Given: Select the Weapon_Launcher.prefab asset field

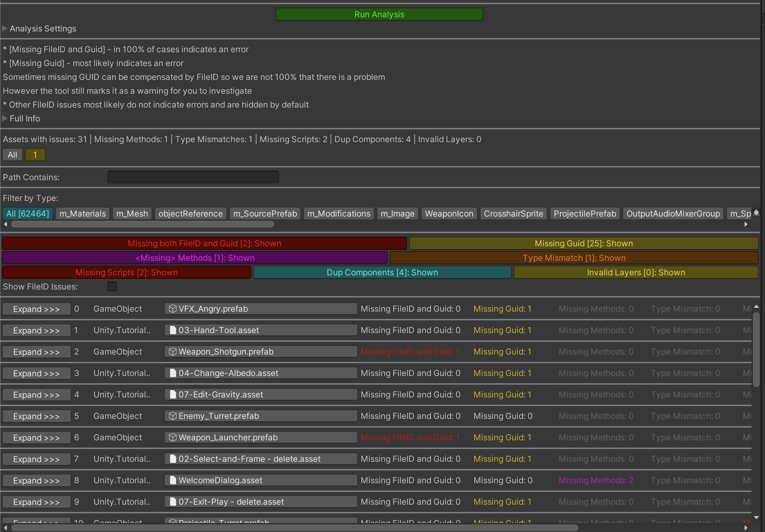Looking at the screenshot, I should [x=261, y=437].
